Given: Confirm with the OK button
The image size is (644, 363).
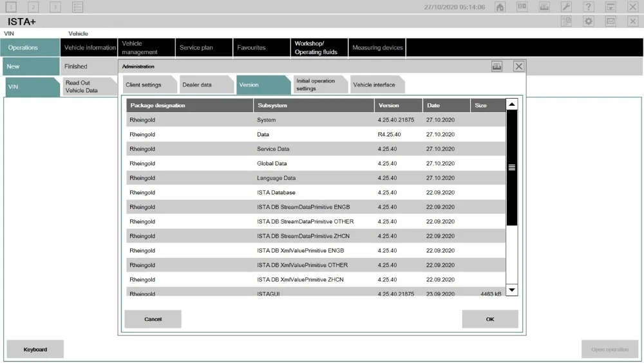Looking at the screenshot, I should (x=490, y=319).
